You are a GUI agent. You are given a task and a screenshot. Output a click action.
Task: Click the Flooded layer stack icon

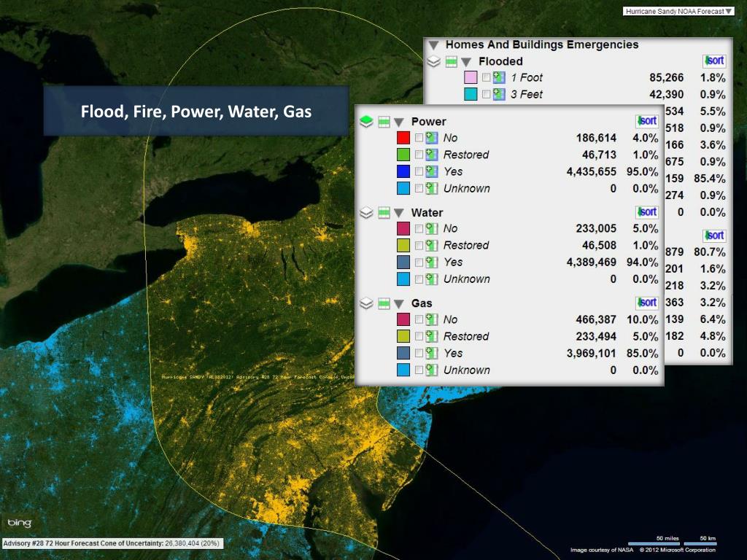(x=433, y=61)
